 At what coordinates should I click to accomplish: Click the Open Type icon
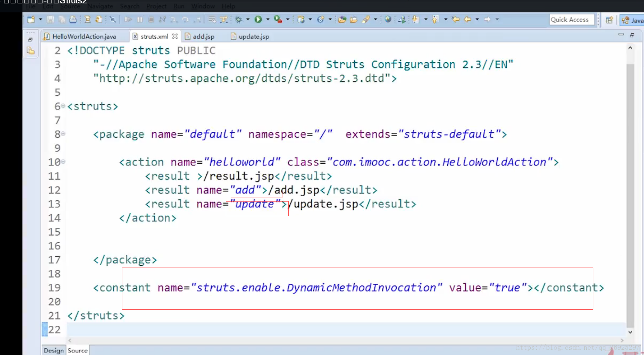point(342,19)
